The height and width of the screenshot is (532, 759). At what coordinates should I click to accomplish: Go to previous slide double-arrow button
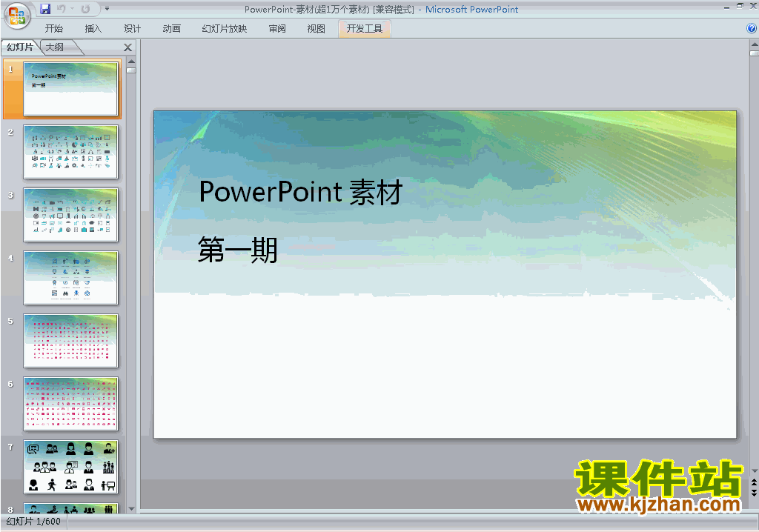[x=754, y=482]
